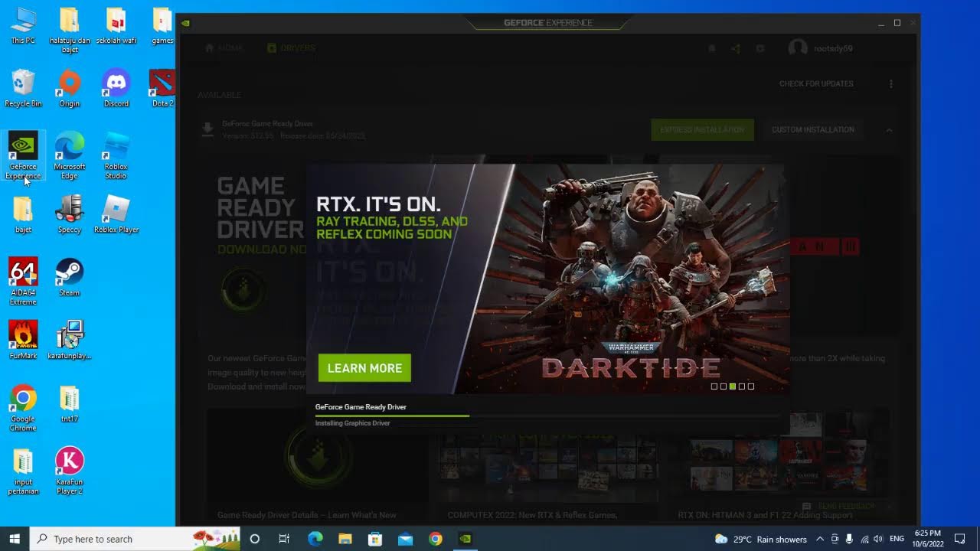Open the notifications bell in GeForce Experience
This screenshot has height=551, width=980.
[711, 48]
